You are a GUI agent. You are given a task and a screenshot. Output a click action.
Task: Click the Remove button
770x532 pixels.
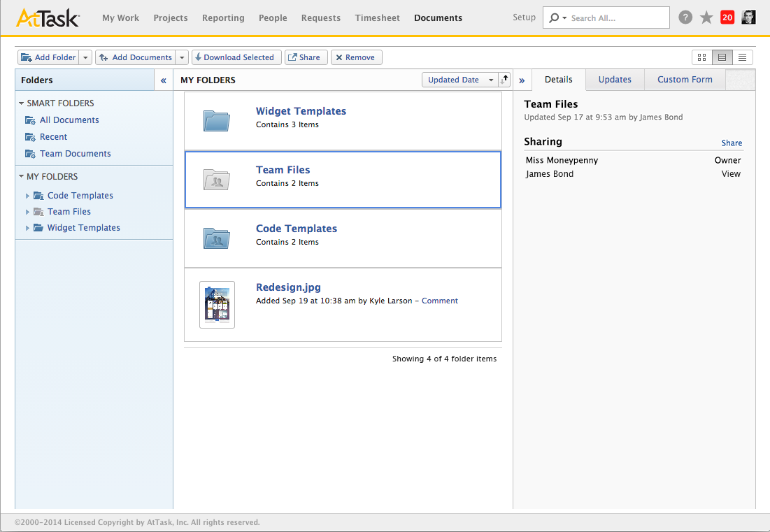click(x=357, y=57)
